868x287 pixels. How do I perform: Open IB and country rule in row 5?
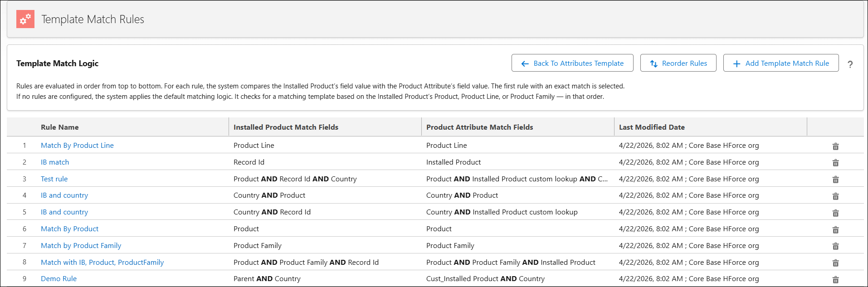64,212
